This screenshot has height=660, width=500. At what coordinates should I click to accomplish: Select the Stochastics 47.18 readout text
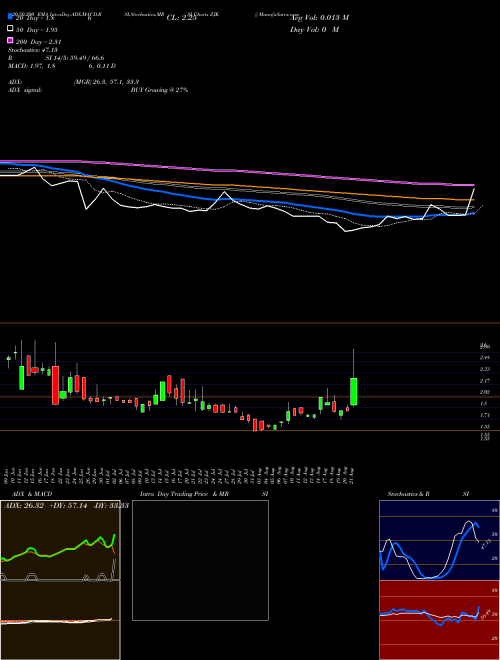point(32,50)
